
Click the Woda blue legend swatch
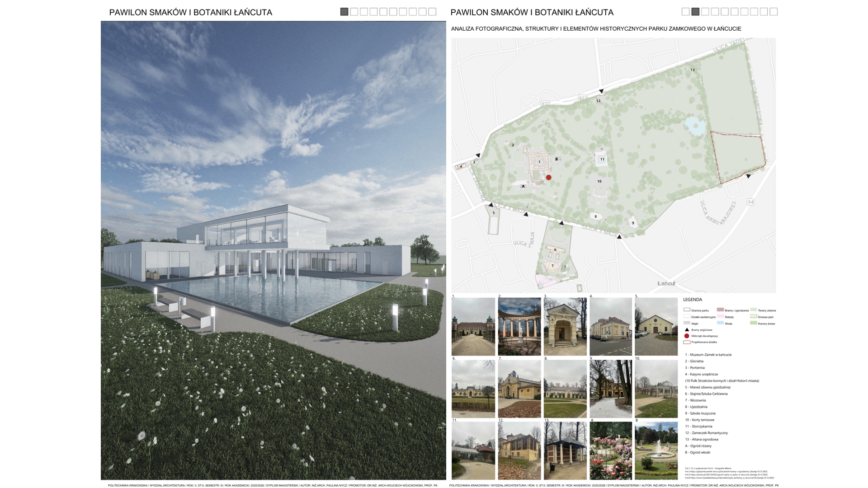pos(720,323)
